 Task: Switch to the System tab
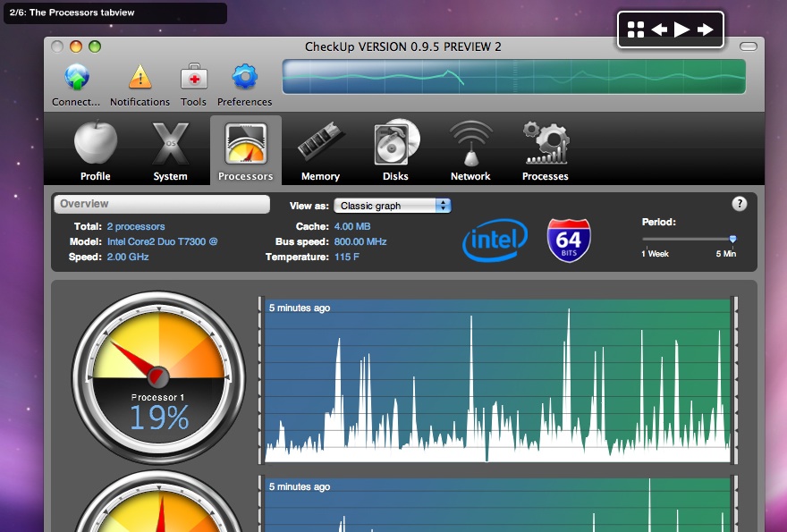click(x=170, y=150)
